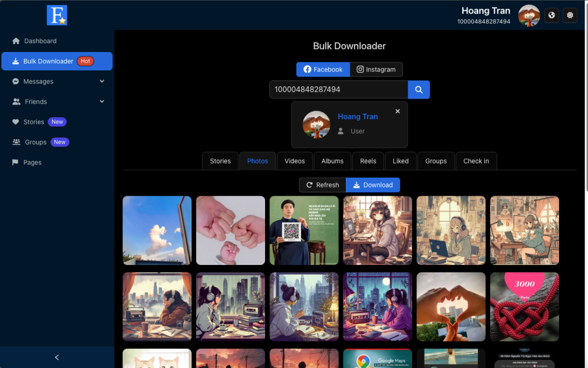Image resolution: width=588 pixels, height=368 pixels.
Task: Open the Videos tab
Action: (x=295, y=161)
